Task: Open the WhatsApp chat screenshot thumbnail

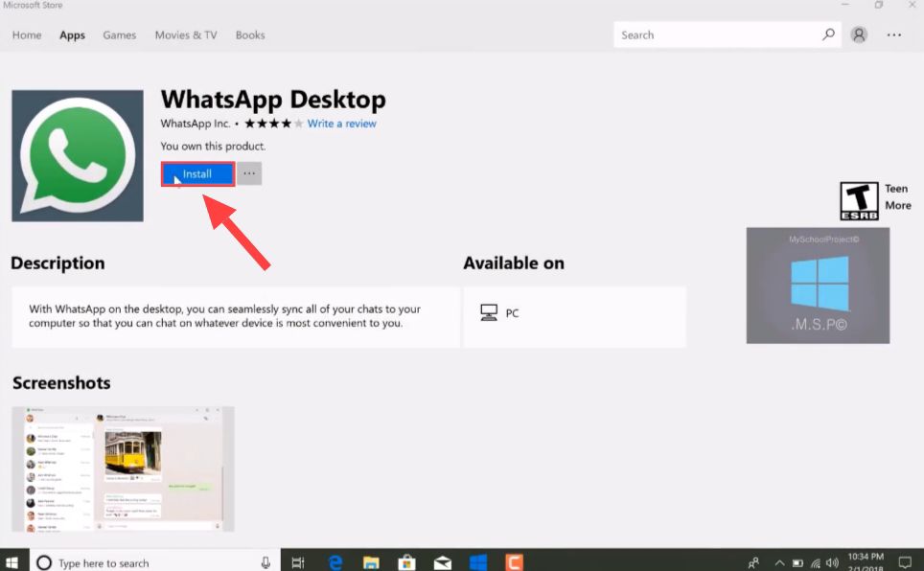Action: (x=123, y=469)
